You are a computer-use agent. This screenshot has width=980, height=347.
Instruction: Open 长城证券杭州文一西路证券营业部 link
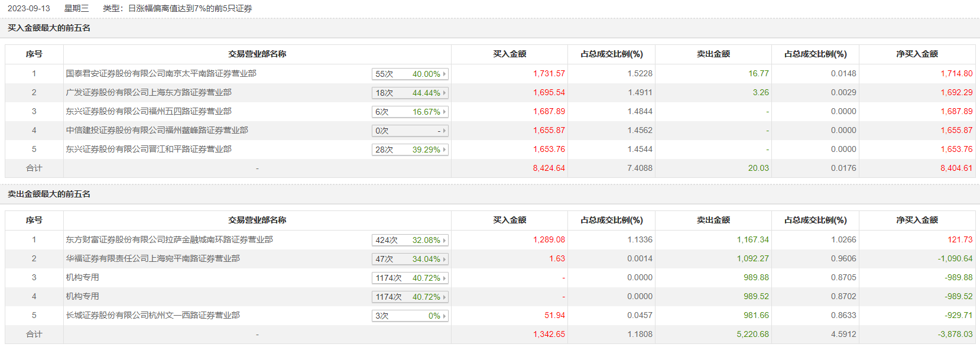click(x=152, y=316)
